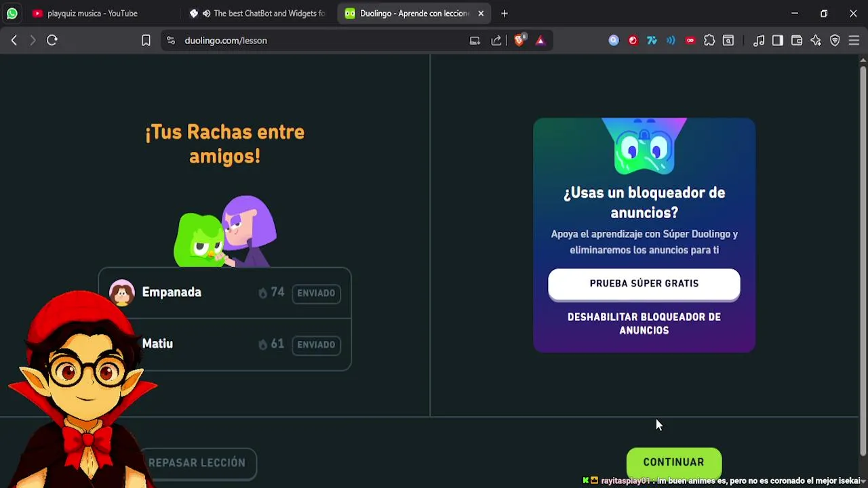Open Leo AI sparkle icon
This screenshot has width=868, height=488.
816,41
